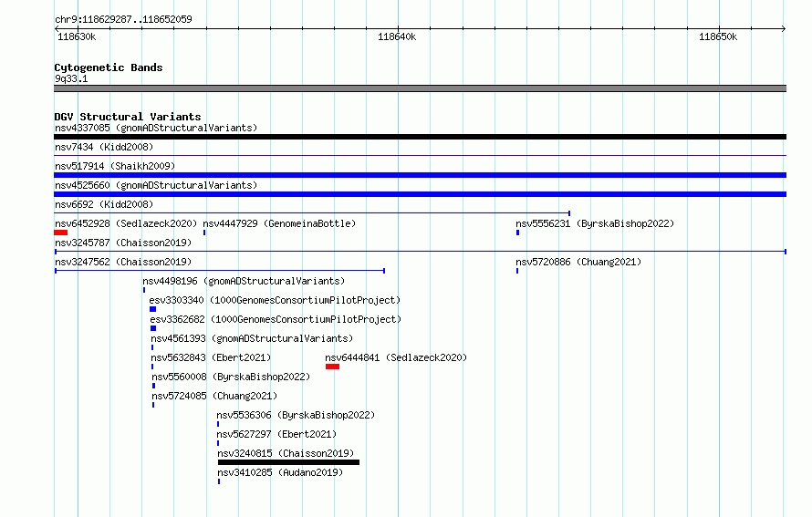Click the nsv6692 (Kidd2008) label
812x517 pixels.
104,204
